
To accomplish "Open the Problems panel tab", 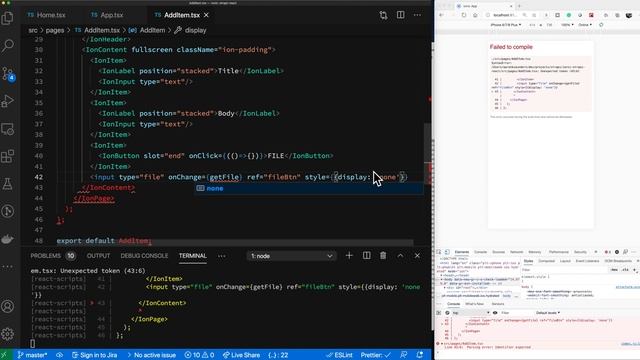I will point(53,256).
